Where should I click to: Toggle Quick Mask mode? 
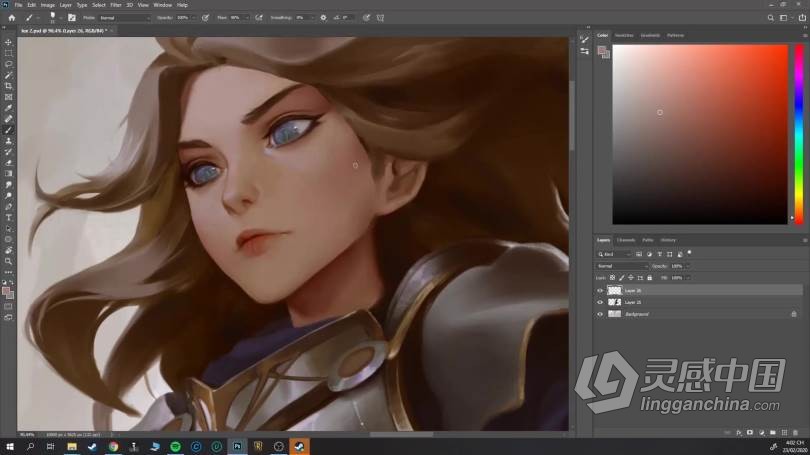8,306
